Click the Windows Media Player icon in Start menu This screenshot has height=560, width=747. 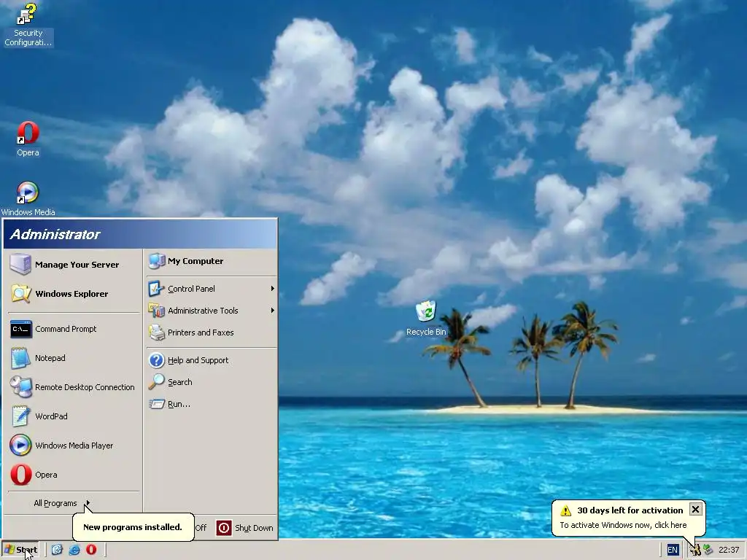(21, 446)
